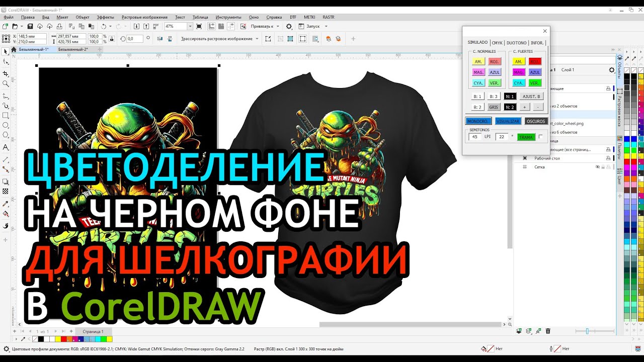
Task: Open the zoom level 47% dropdown
Action: click(190, 26)
